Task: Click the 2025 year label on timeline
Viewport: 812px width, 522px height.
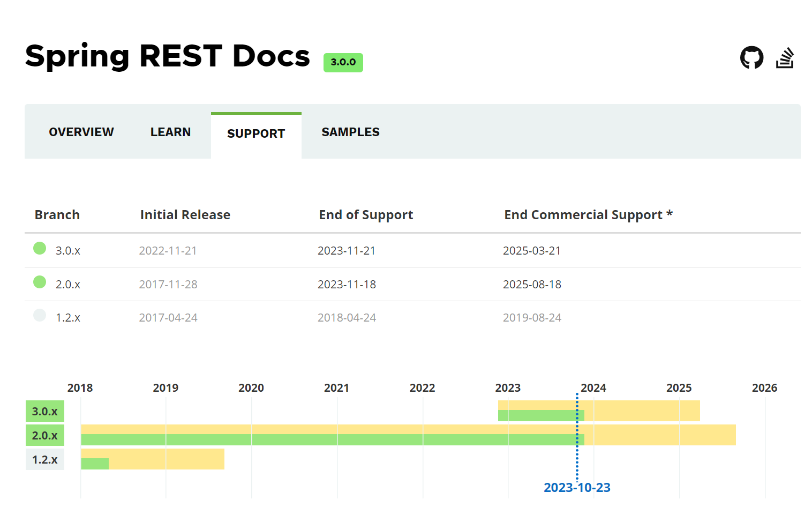Action: pyautogui.click(x=679, y=388)
